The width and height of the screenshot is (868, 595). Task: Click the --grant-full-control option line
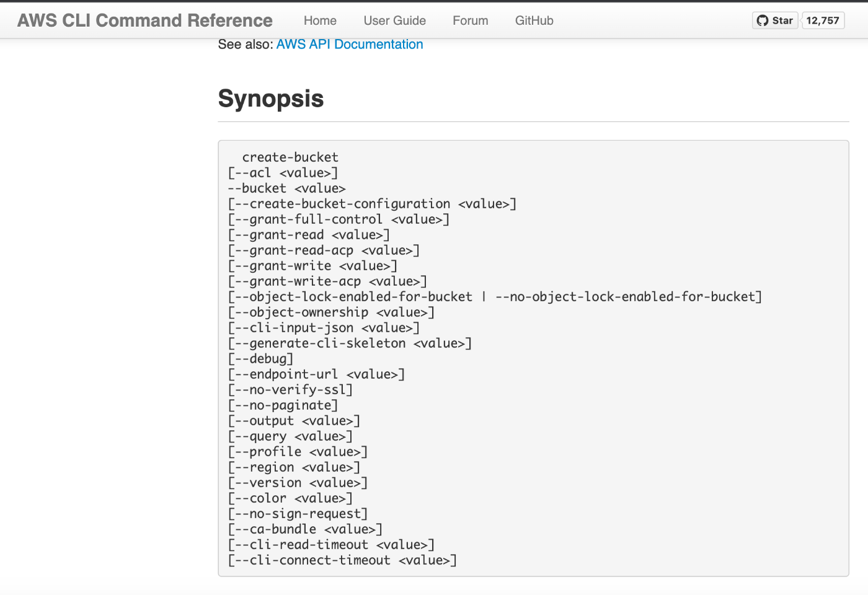(x=339, y=219)
